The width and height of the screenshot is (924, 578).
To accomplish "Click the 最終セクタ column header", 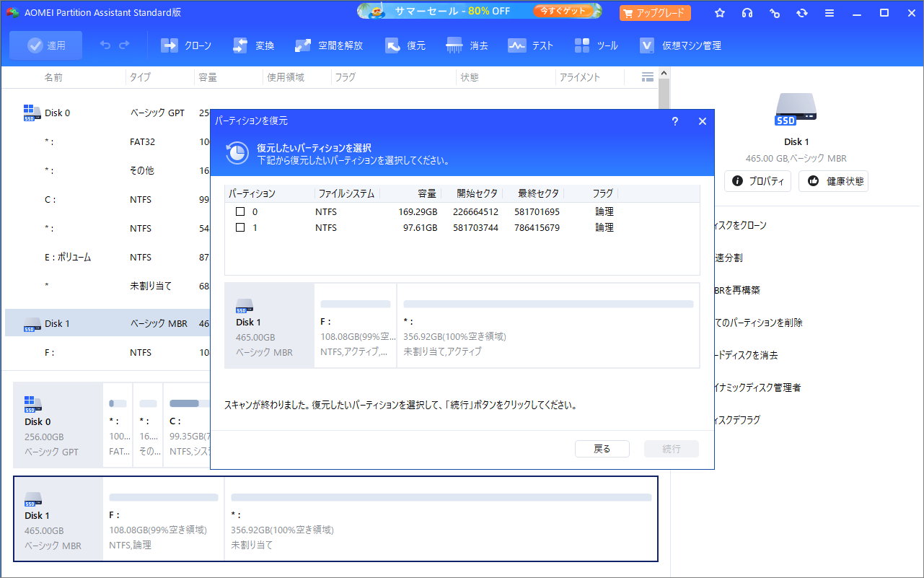I will click(539, 193).
